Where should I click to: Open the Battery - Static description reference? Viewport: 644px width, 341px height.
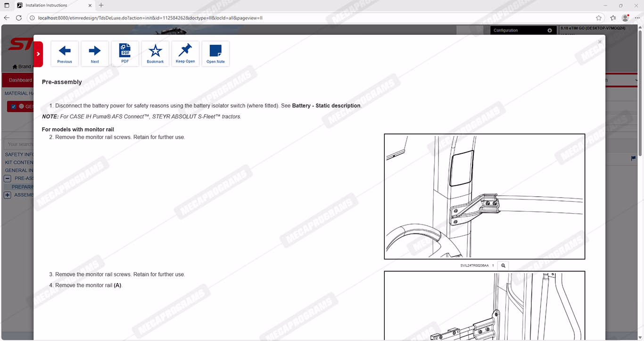(x=326, y=106)
